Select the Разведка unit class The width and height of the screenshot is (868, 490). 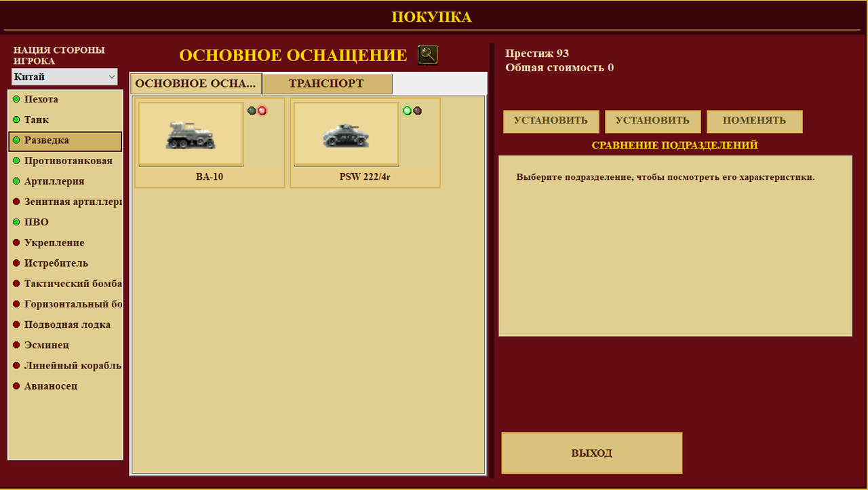[65, 141]
